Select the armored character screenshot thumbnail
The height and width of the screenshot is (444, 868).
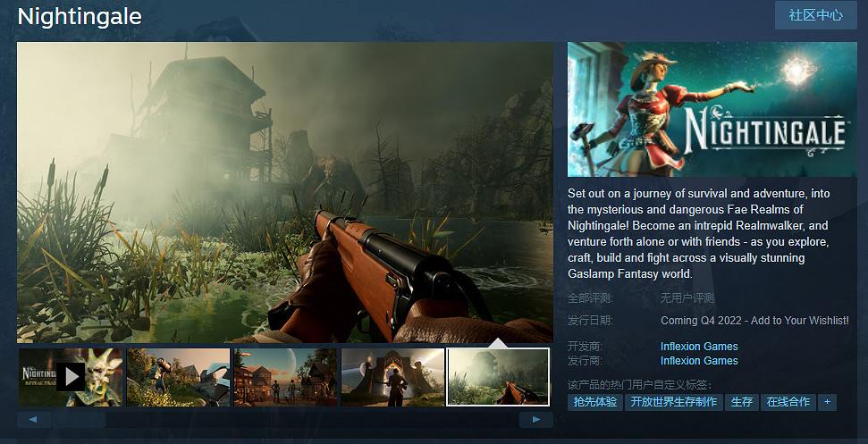[x=178, y=377]
